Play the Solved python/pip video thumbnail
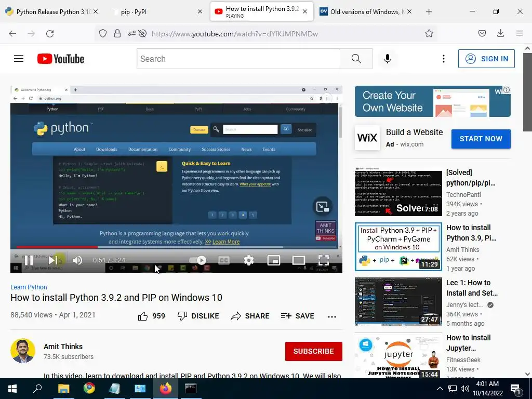The width and height of the screenshot is (532, 399). [x=398, y=192]
